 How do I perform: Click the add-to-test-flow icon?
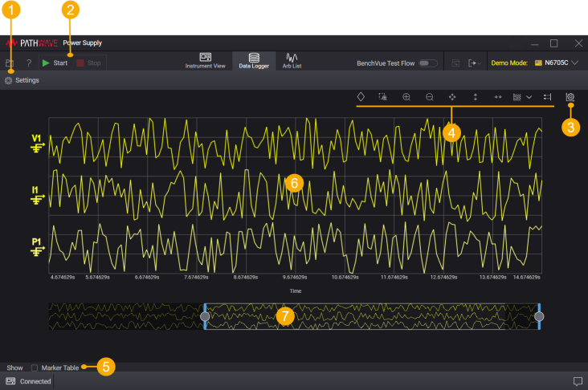[x=455, y=63]
